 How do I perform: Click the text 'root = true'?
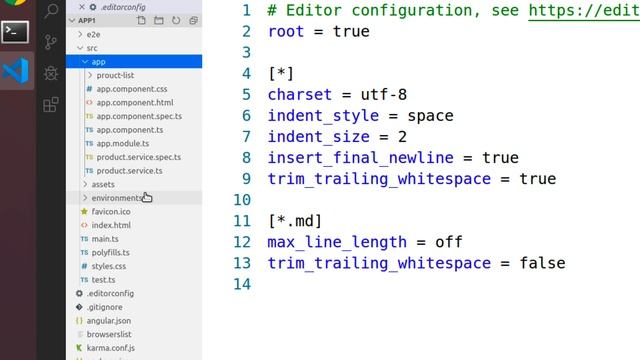tap(318, 31)
